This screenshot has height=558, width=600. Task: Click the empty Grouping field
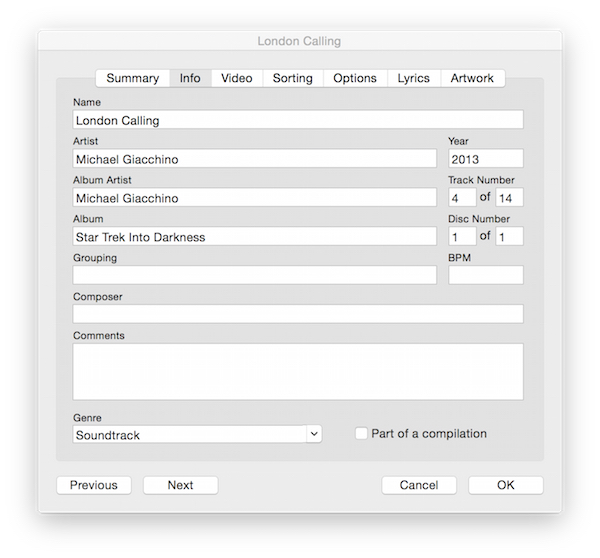point(254,275)
